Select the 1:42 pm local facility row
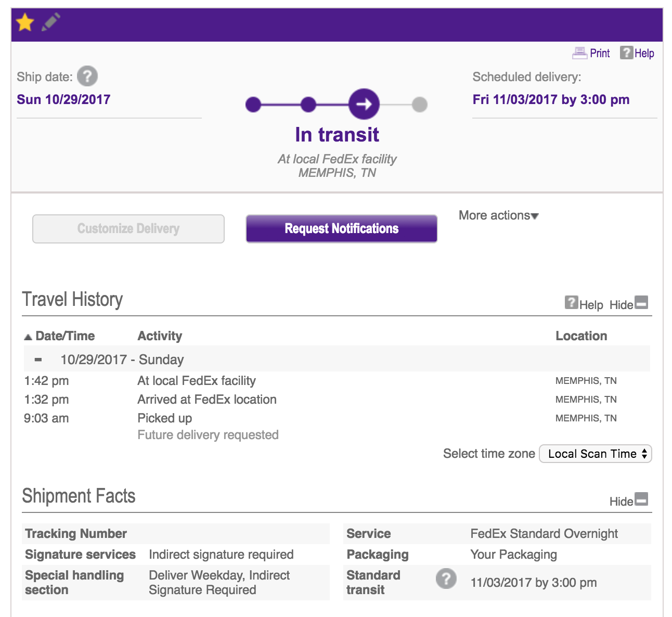This screenshot has height=617, width=672. pos(337,381)
